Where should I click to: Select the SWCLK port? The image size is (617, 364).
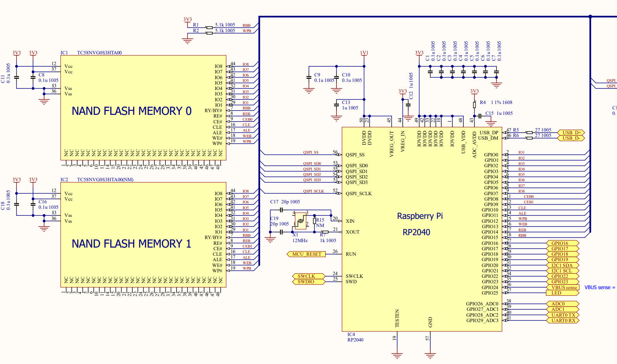(x=309, y=276)
